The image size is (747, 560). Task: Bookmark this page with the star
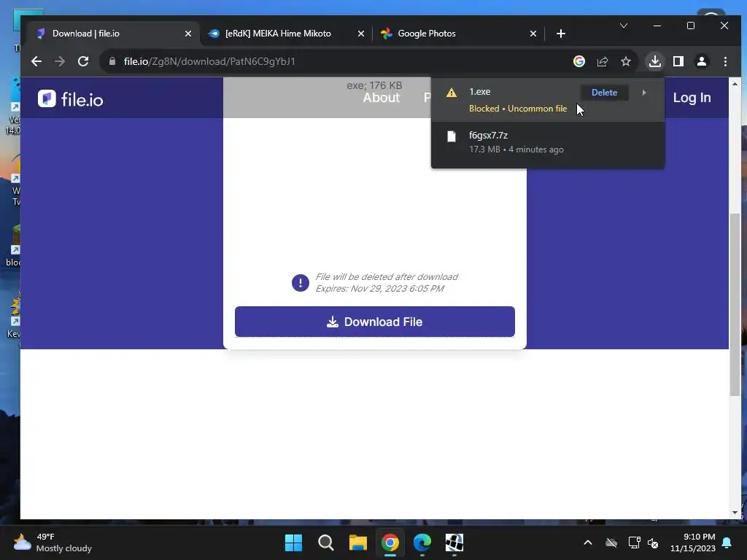pos(625,61)
